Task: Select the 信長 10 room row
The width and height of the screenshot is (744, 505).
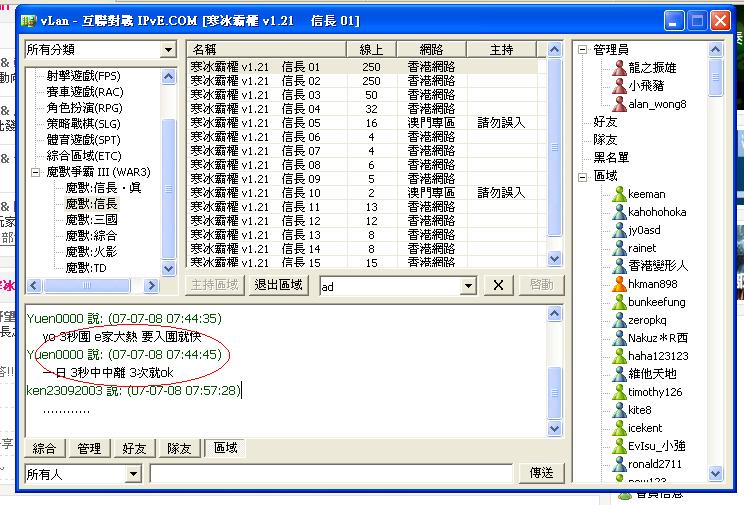Action: click(363, 193)
